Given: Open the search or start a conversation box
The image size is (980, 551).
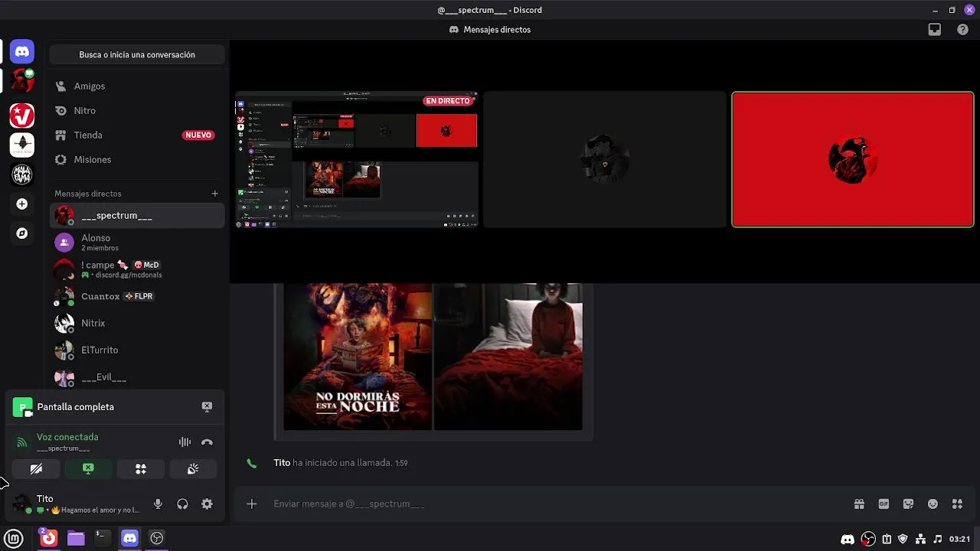Looking at the screenshot, I should (x=137, y=55).
